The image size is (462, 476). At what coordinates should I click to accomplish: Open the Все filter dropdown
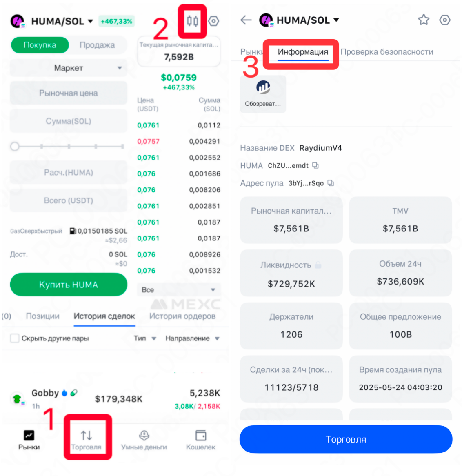pyautogui.click(x=178, y=290)
